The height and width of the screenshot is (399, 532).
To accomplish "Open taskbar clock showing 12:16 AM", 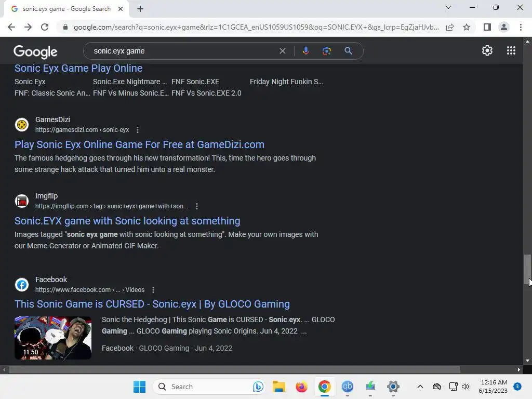I will click(x=494, y=387).
